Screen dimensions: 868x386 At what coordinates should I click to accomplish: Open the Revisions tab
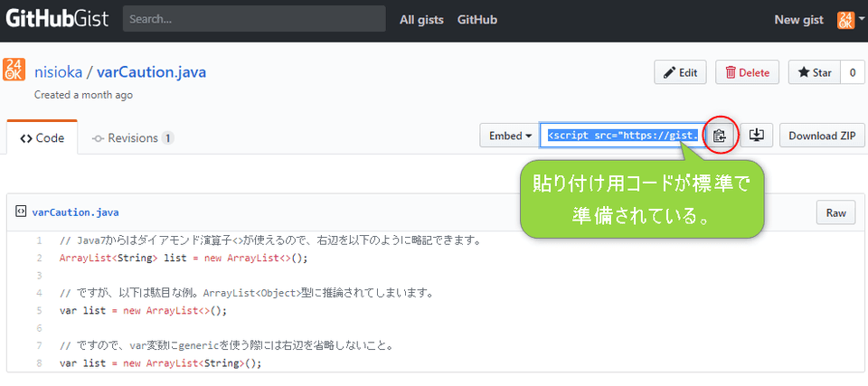132,138
